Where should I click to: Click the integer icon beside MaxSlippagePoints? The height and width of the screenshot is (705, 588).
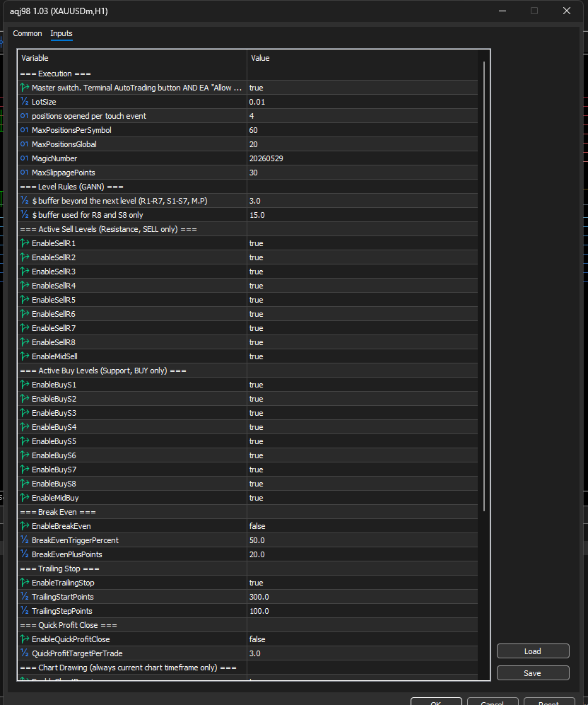pos(24,173)
